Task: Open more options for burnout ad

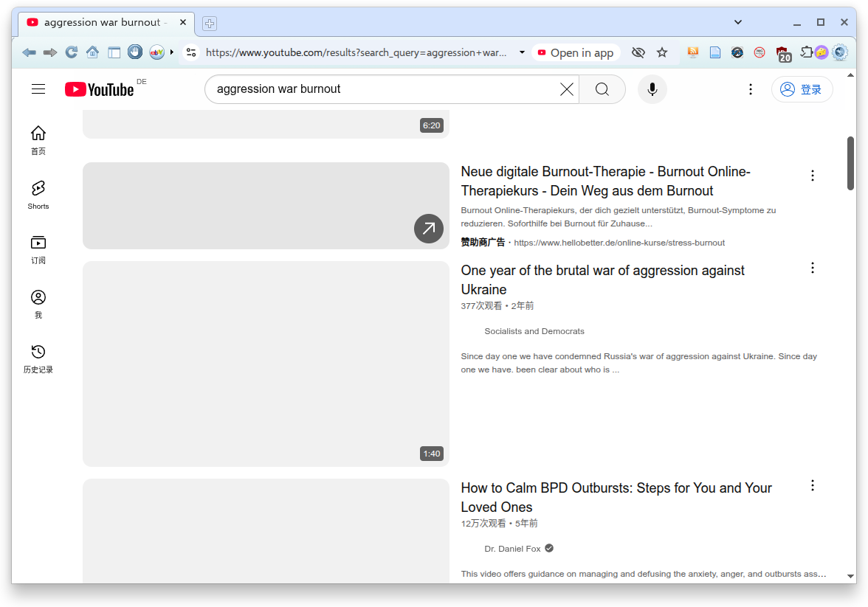Action: (x=813, y=176)
